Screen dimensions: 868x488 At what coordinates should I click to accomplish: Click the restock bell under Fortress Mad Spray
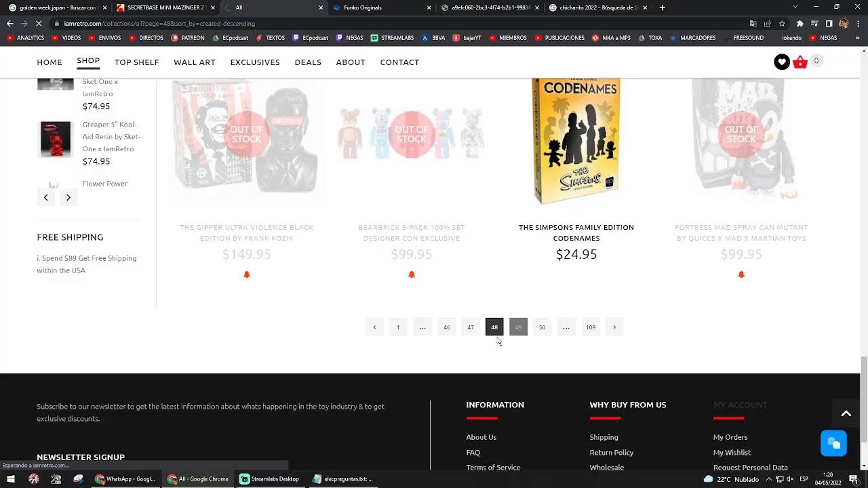pos(741,274)
